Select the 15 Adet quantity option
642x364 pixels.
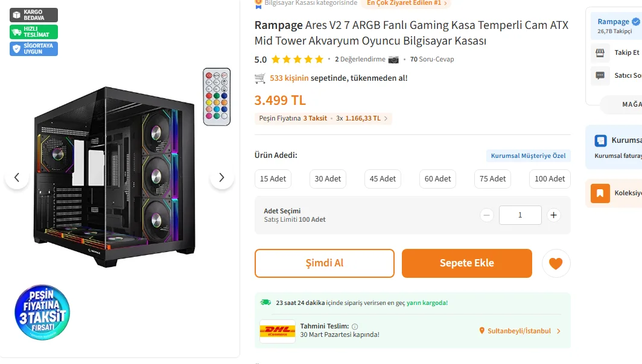point(273,178)
